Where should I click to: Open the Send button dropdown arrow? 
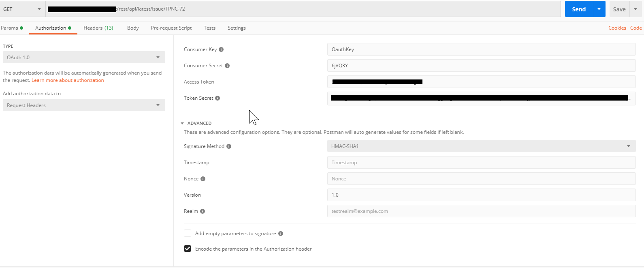(599, 9)
